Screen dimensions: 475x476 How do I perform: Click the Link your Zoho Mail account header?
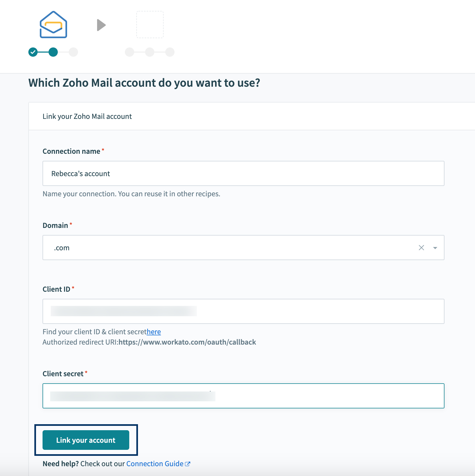(x=87, y=116)
